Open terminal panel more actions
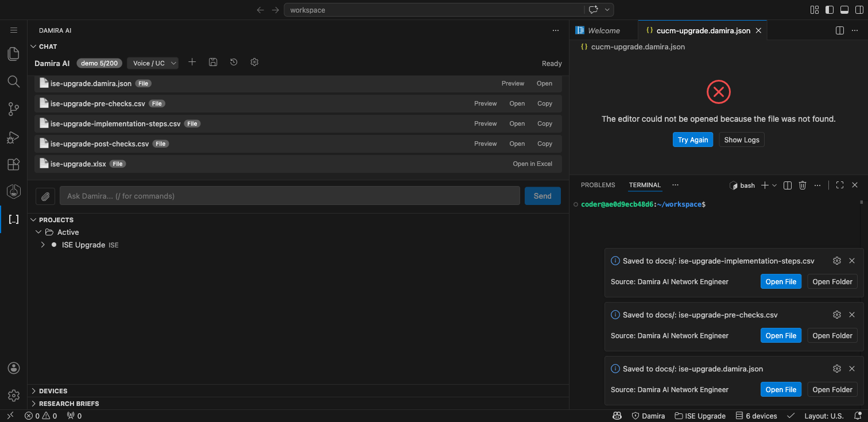This screenshot has height=422, width=868. click(817, 185)
